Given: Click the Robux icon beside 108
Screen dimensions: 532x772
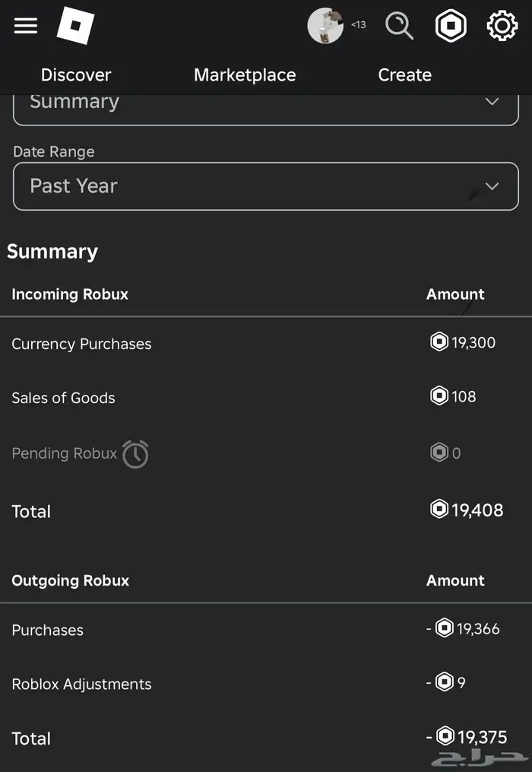Looking at the screenshot, I should [439, 396].
